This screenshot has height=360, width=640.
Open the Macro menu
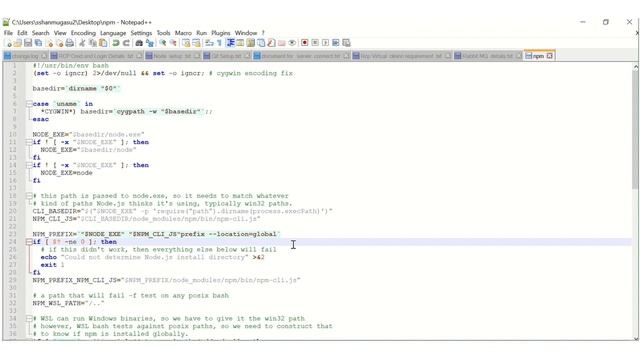tap(183, 33)
